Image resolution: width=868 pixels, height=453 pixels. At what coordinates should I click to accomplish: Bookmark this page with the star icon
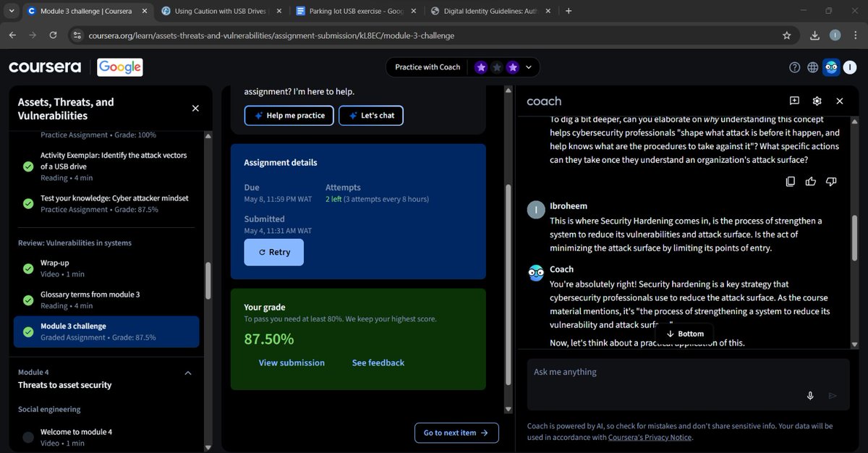pos(786,35)
